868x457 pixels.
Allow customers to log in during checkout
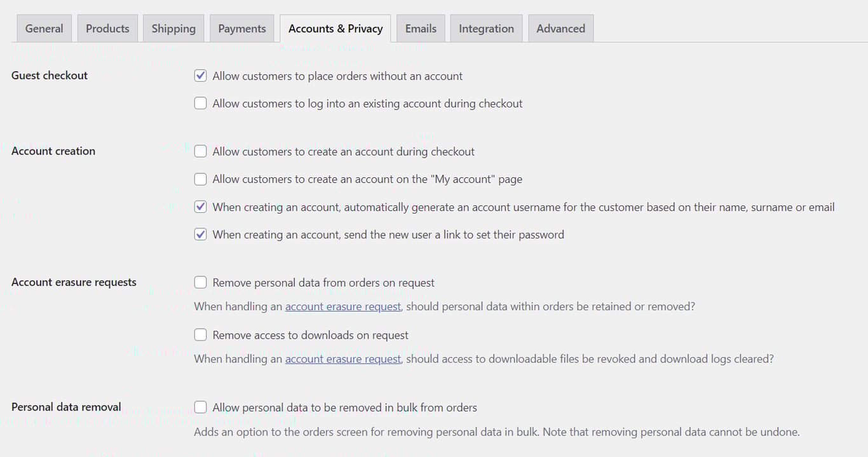200,102
